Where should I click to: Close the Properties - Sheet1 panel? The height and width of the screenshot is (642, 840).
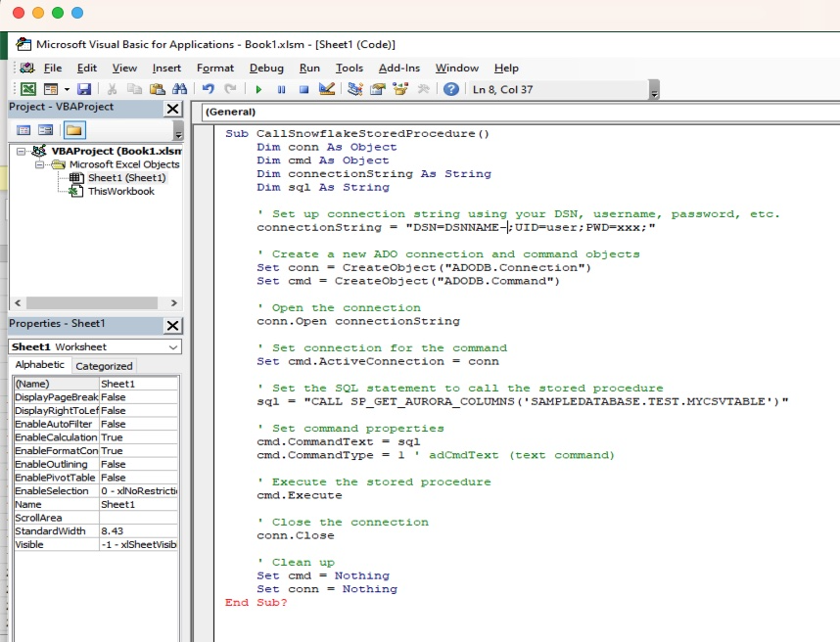172,325
